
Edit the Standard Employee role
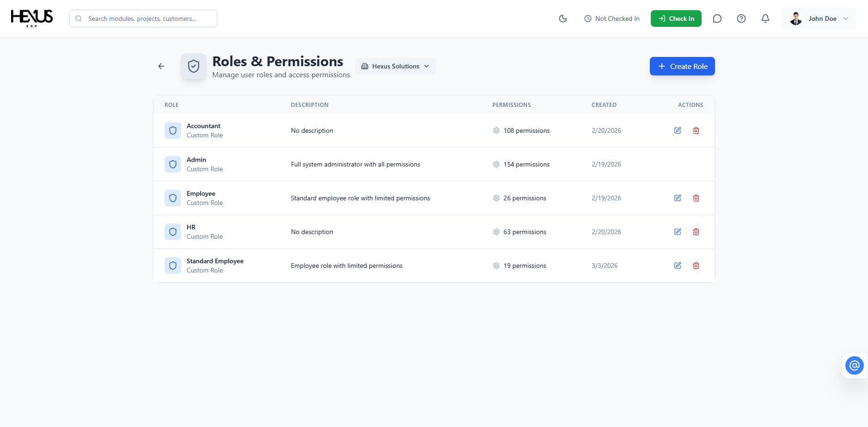tap(678, 266)
